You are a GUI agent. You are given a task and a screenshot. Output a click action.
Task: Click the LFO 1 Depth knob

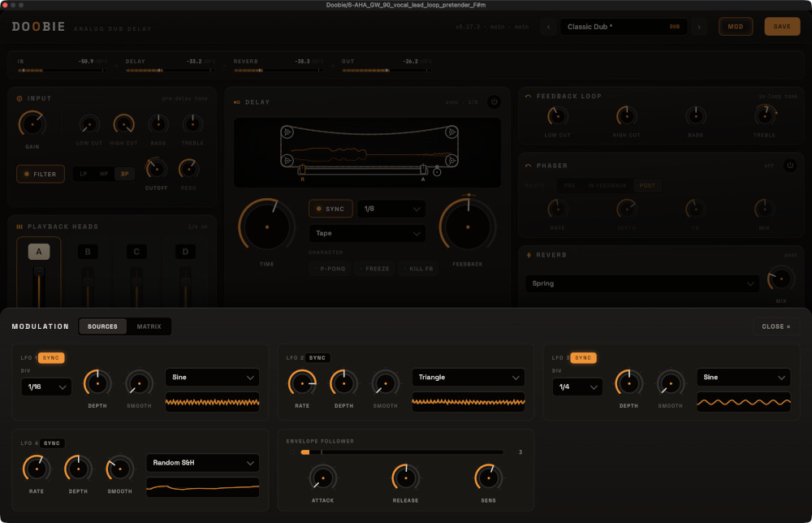coord(97,383)
